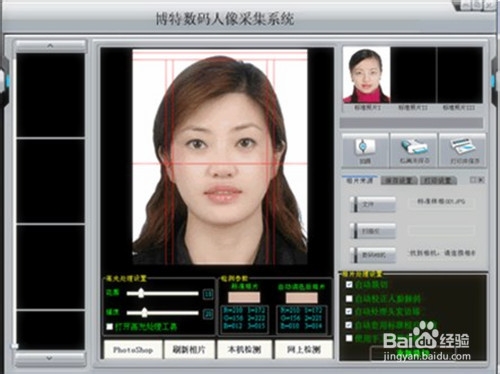Select the second empty standard photo slot
The width and height of the screenshot is (500, 374).
tap(413, 75)
